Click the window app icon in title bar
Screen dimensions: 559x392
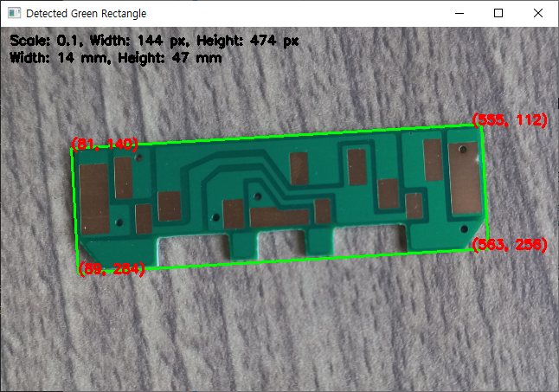(x=14, y=13)
